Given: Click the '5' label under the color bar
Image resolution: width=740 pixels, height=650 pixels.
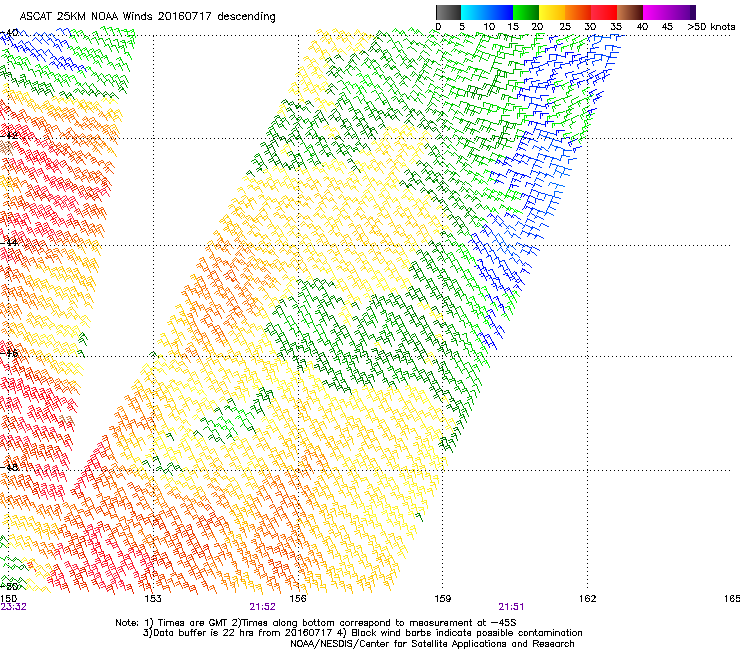Looking at the screenshot, I should pos(462,27).
